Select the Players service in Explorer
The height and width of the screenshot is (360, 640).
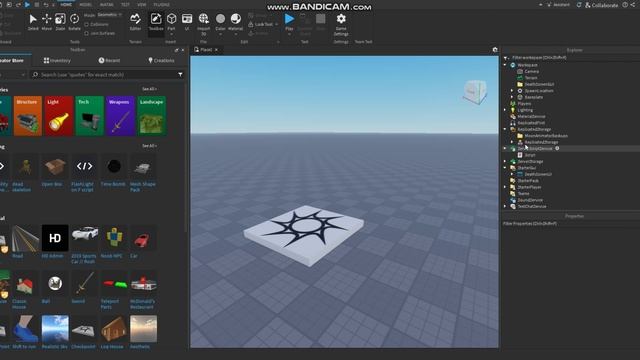524,104
